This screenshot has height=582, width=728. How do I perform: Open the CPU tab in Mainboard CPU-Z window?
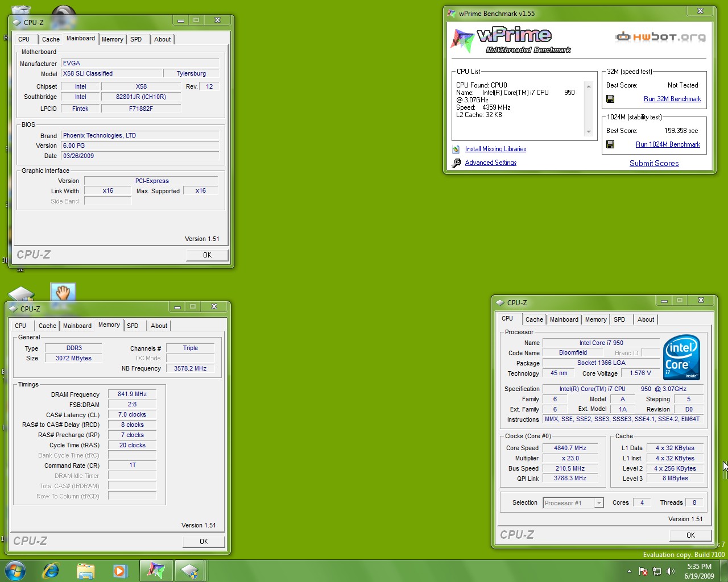coord(24,39)
